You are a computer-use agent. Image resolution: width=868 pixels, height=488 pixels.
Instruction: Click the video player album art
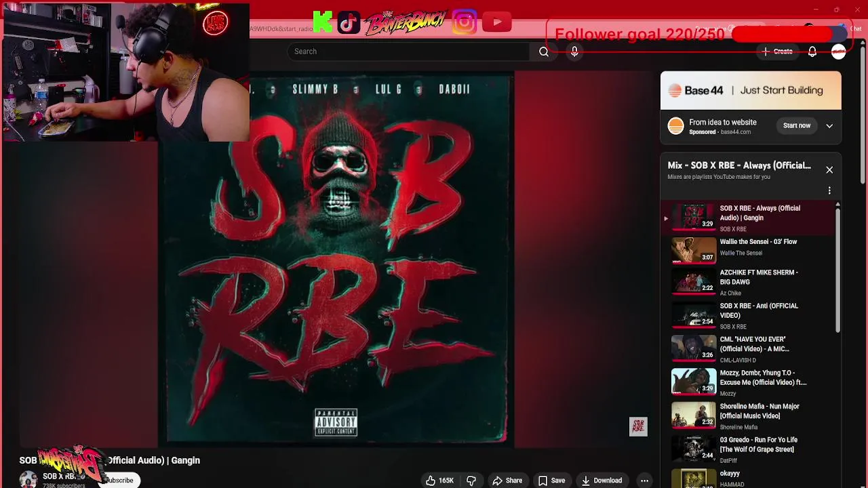pyautogui.click(x=337, y=260)
